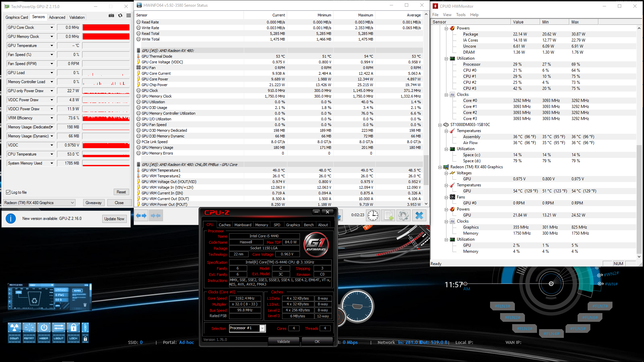Click the info icon in GPU-Z update notice
Image resolution: width=644 pixels, height=362 pixels.
tap(11, 219)
